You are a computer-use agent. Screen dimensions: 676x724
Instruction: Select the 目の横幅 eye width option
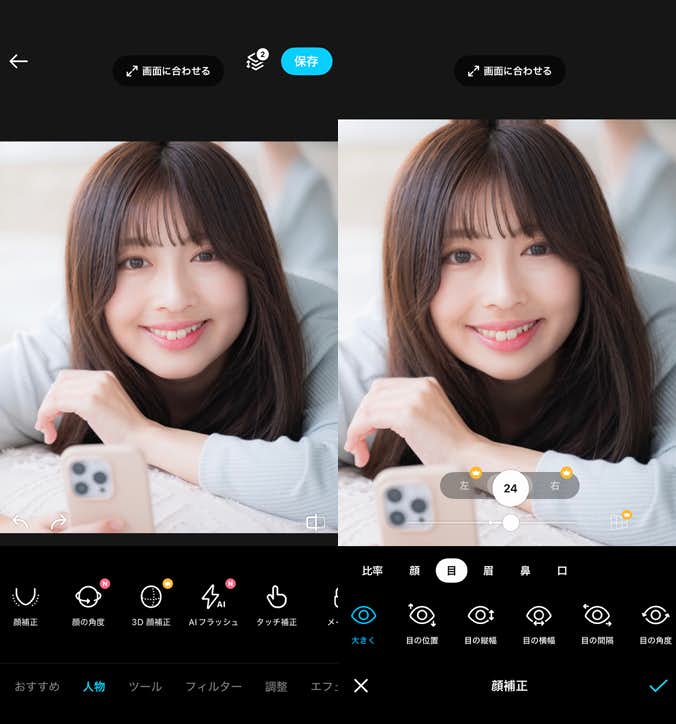point(540,622)
